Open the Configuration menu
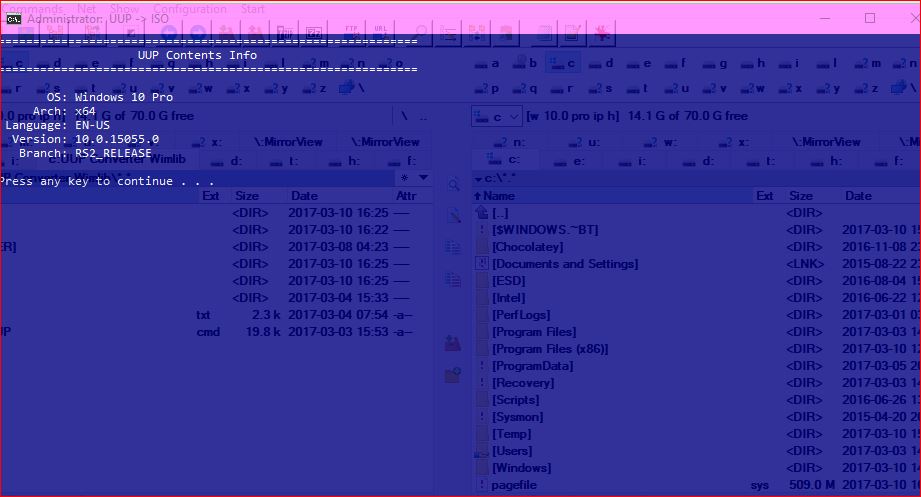 coord(189,9)
